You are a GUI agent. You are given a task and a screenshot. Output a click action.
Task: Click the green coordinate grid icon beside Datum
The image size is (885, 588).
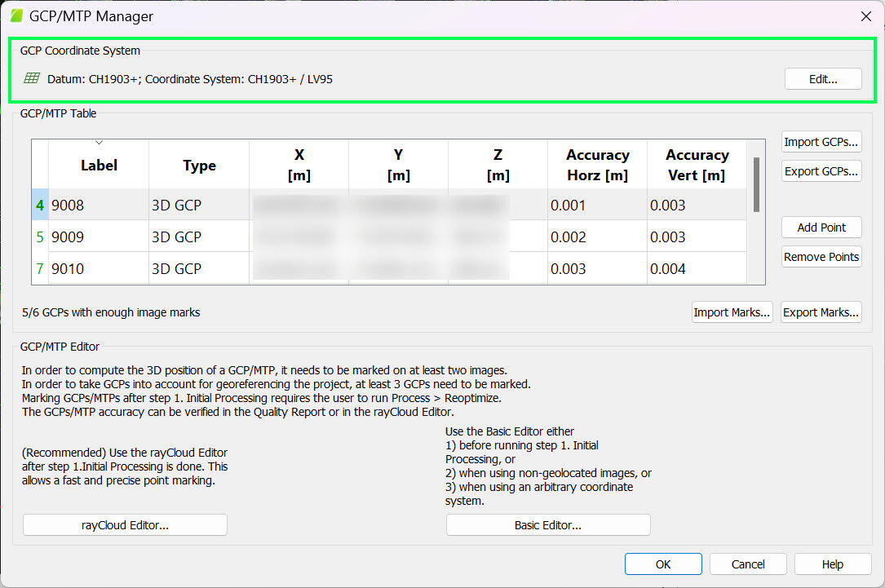click(x=31, y=77)
